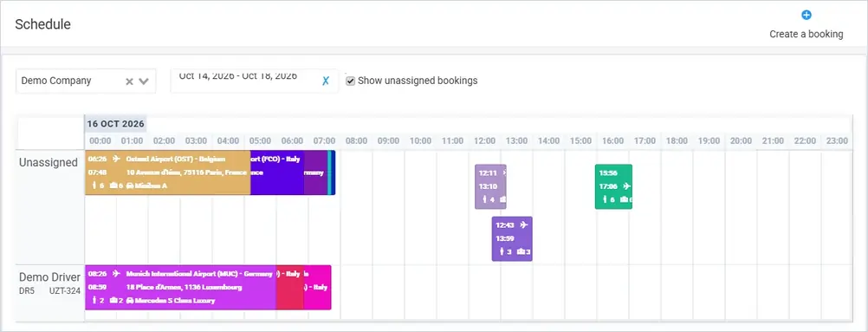Image resolution: width=868 pixels, height=332 pixels.
Task: Click the blue plus Create a booking icon
Action: [806, 15]
